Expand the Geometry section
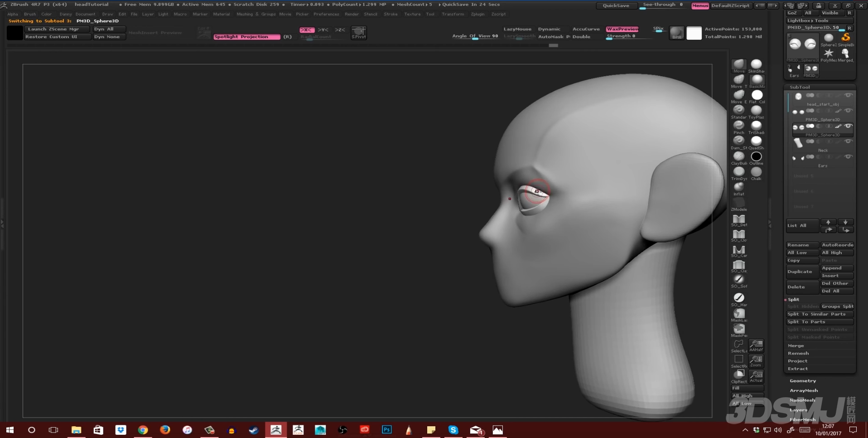The height and width of the screenshot is (438, 868). (x=803, y=381)
